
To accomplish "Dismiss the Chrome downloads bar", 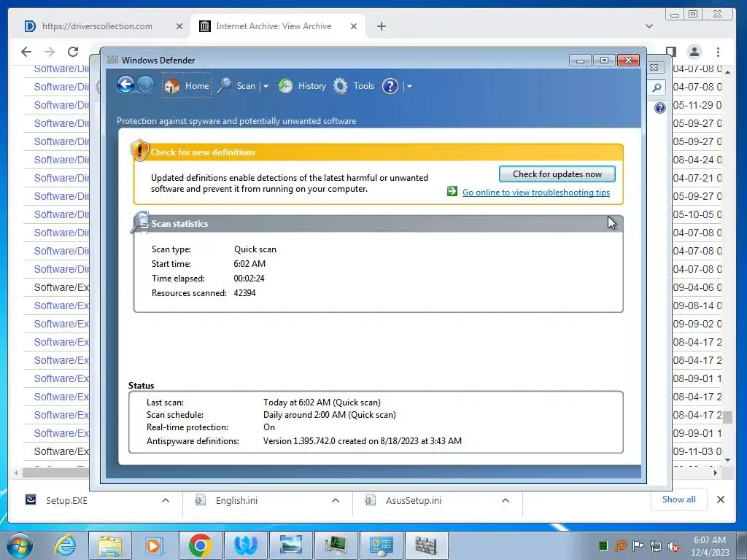I will [720, 499].
